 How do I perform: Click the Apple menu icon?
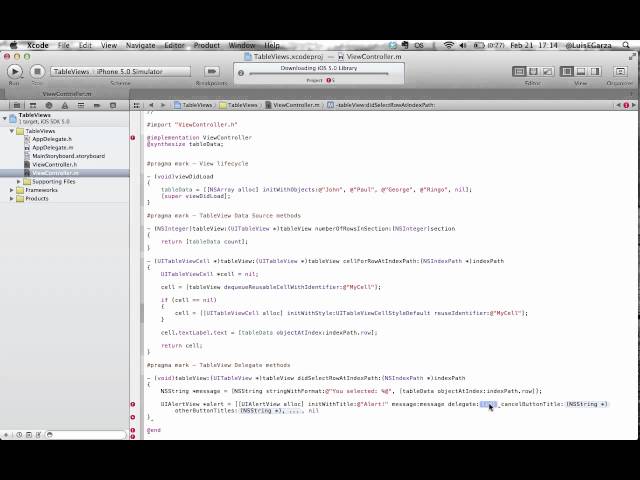click(x=13, y=45)
